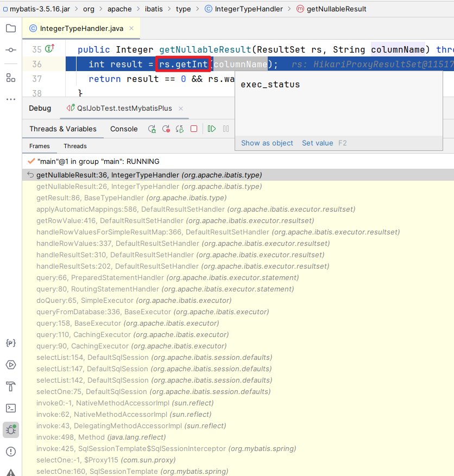
Task: Select the IntegerTypeHandler.java editor tab
Action: [81, 28]
